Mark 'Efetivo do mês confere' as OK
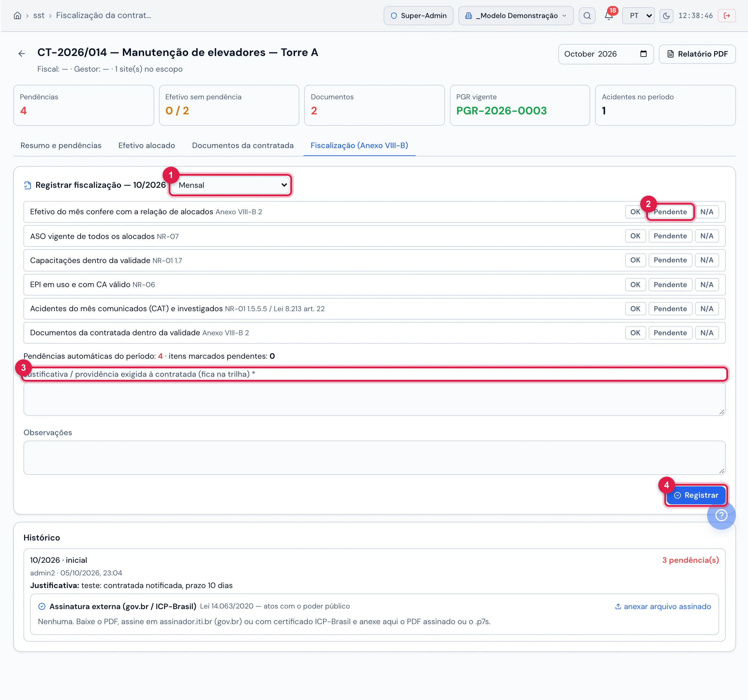Viewport: 748px width, 700px height. 635,212
